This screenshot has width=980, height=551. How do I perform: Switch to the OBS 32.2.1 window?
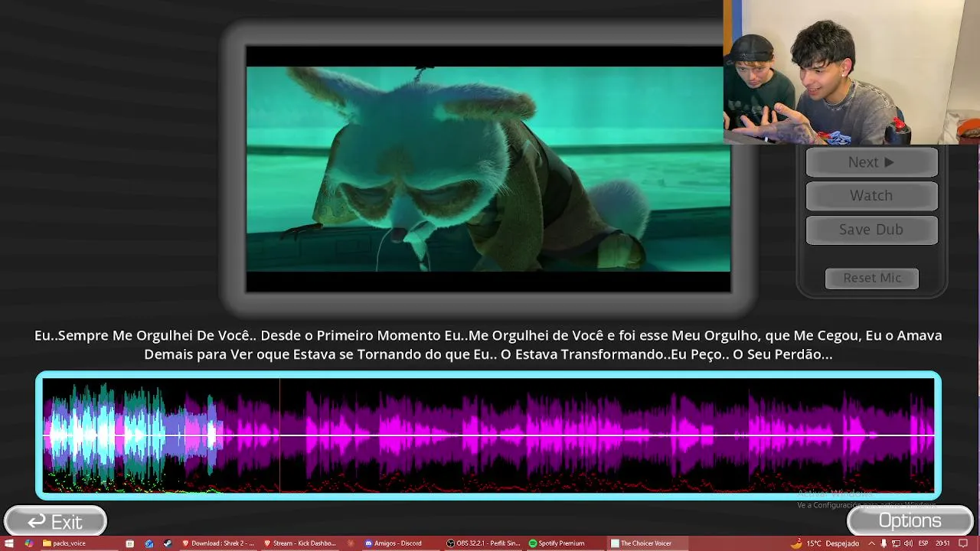click(x=484, y=543)
